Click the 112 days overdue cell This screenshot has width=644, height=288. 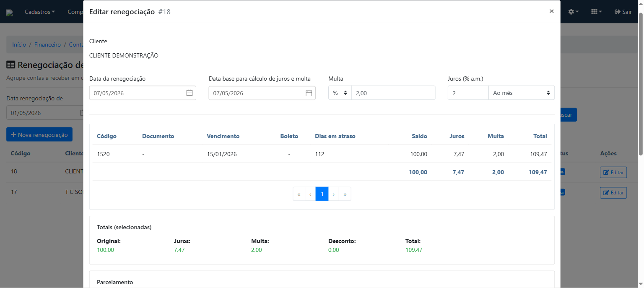pos(319,154)
